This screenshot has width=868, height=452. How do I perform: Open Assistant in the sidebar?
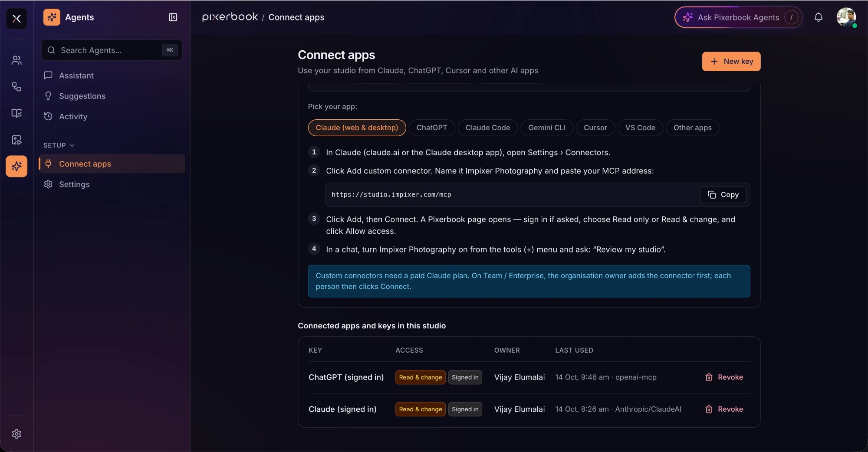pyautogui.click(x=112, y=75)
